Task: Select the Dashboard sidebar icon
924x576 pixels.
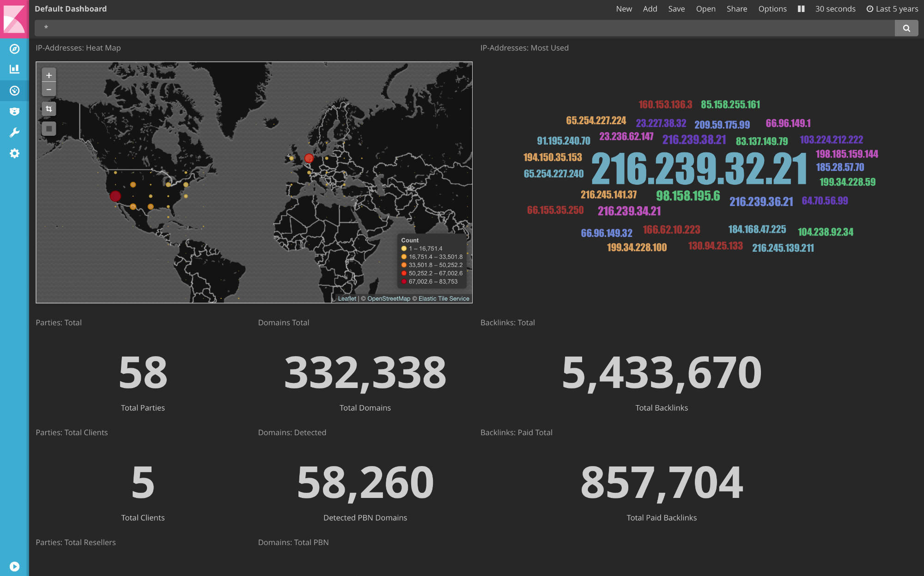Action: (14, 91)
